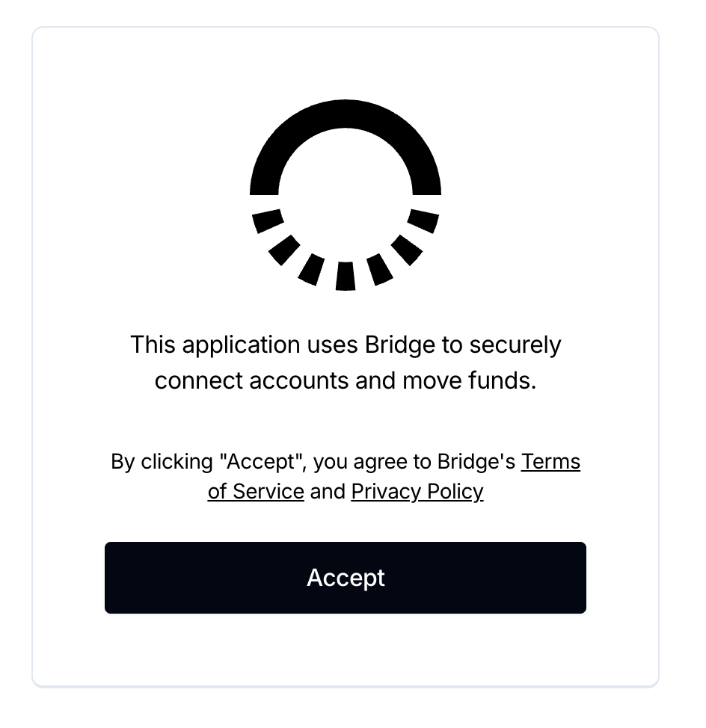The height and width of the screenshot is (728, 706).
Task: Click the underlined word "Terms"
Action: click(x=550, y=461)
